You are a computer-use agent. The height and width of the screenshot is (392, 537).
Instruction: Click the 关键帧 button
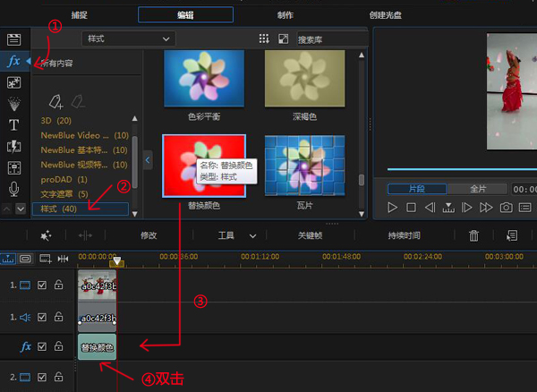coord(310,235)
